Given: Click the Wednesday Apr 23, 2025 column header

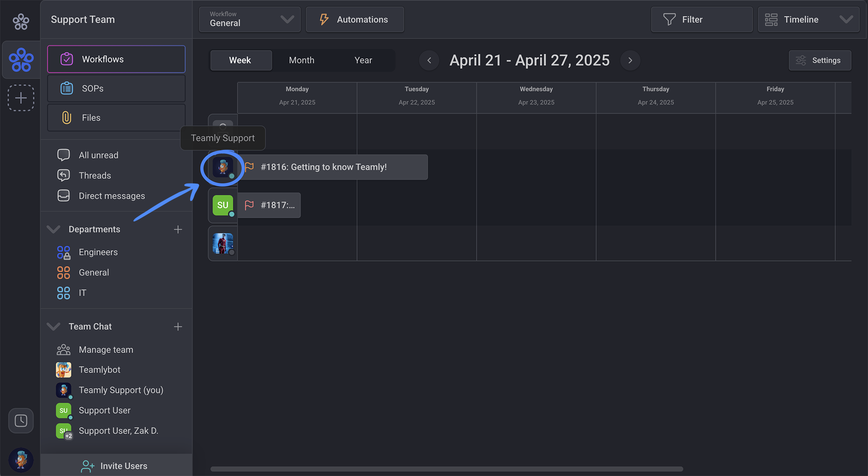Looking at the screenshot, I should [x=536, y=97].
